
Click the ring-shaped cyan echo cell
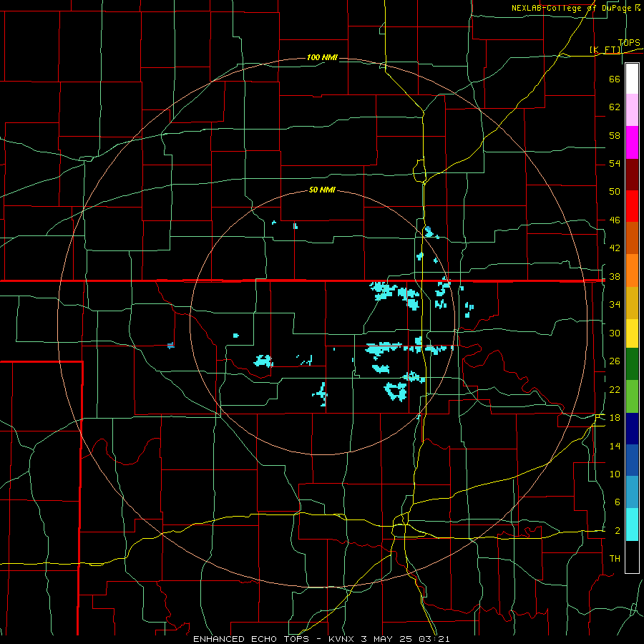point(396,391)
